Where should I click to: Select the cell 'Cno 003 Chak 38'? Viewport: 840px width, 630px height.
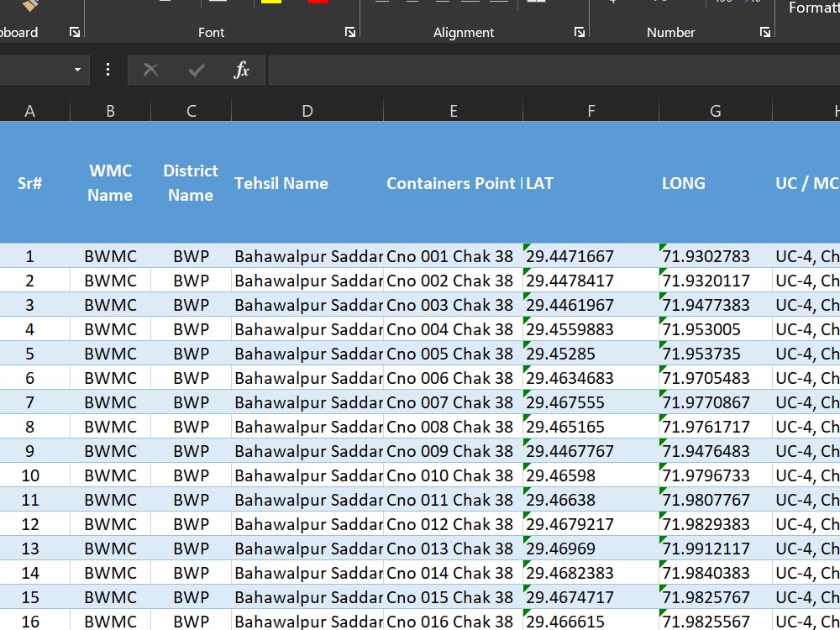click(454, 305)
